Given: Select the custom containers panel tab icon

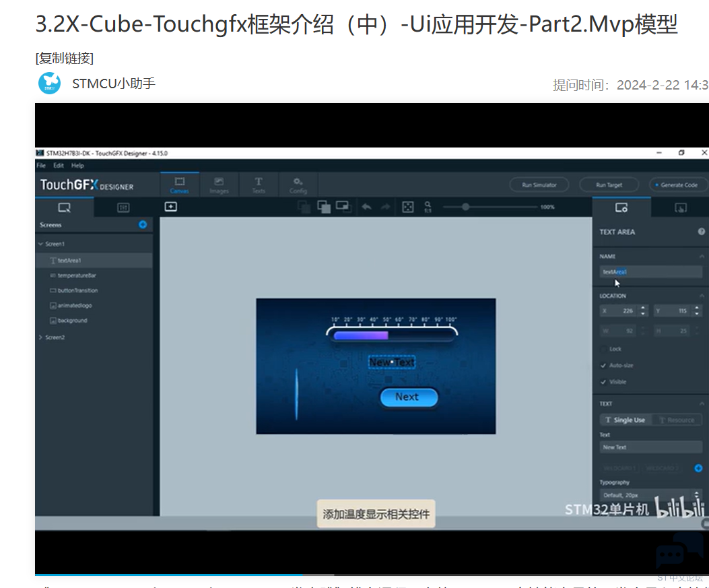Looking at the screenshot, I should tap(123, 207).
